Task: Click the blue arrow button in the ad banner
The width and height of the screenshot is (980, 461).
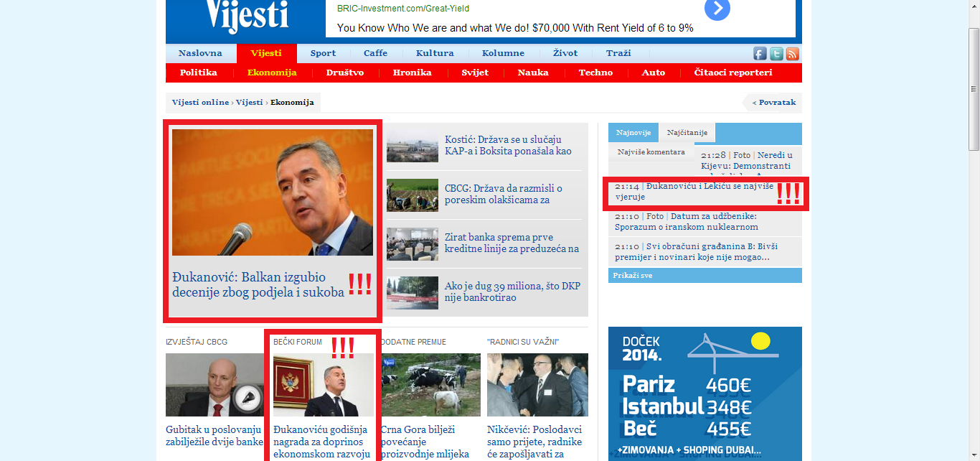Action: (x=717, y=10)
